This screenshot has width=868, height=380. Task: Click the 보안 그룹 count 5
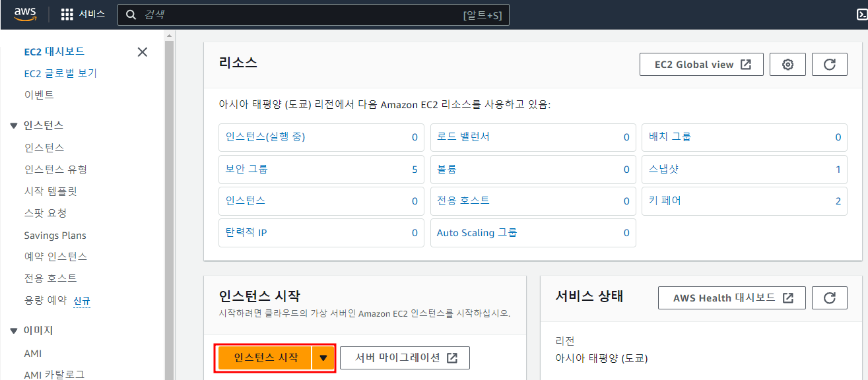(x=415, y=170)
